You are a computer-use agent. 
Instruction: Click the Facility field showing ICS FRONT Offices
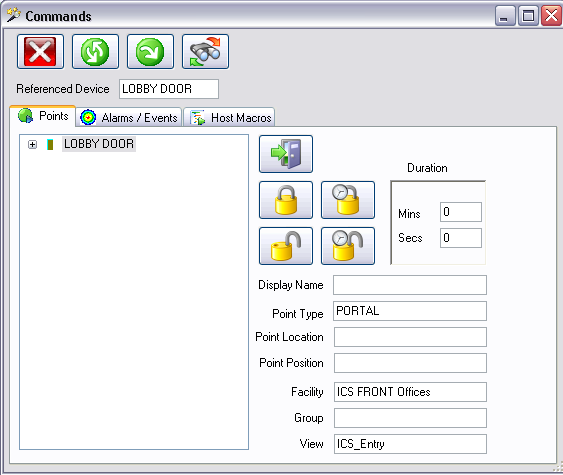pos(410,392)
